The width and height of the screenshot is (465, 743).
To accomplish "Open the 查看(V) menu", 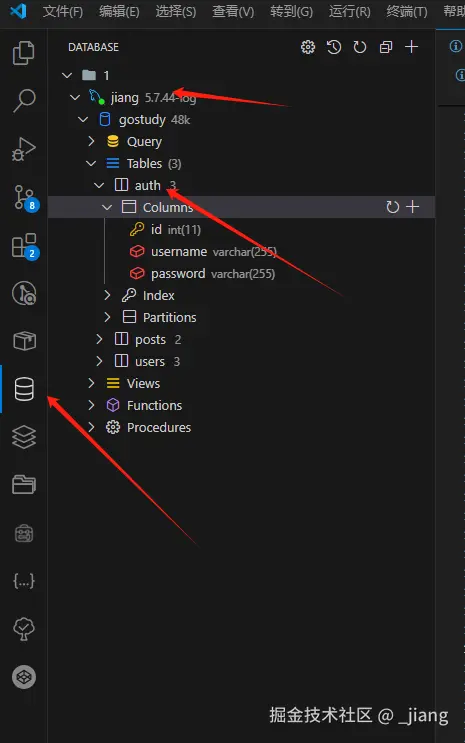I will coord(233,11).
